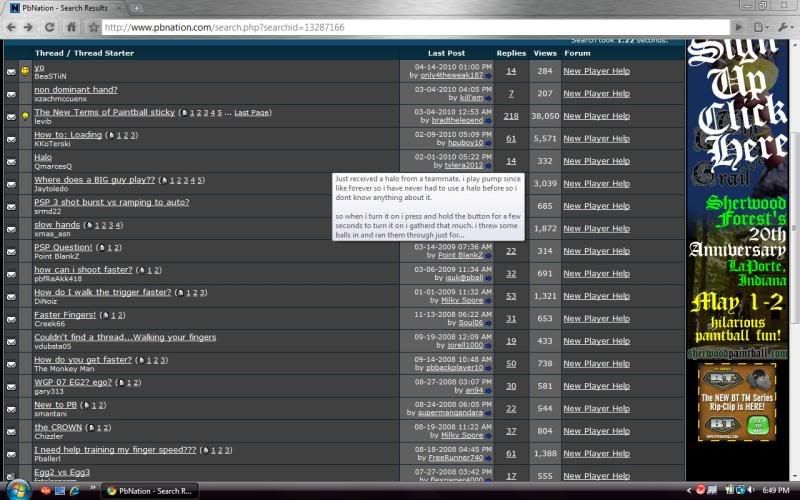Reload the PbNation search page
800x500 pixels.
(49, 28)
